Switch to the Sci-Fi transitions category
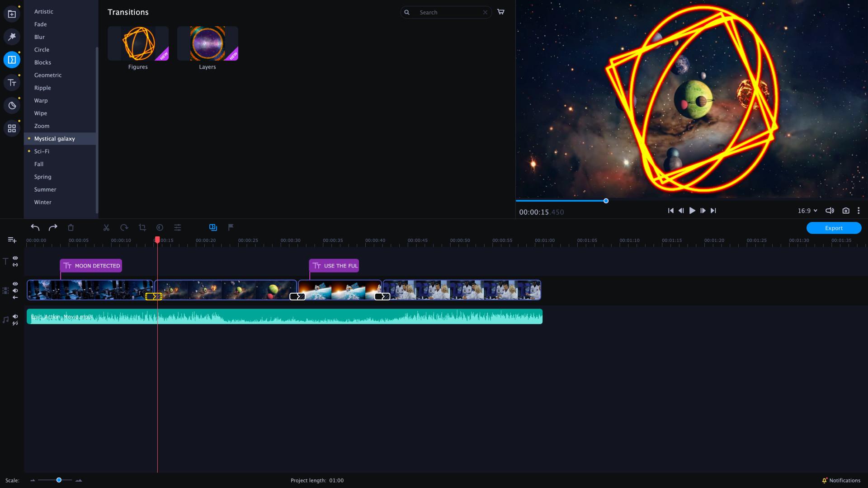The width and height of the screenshot is (868, 488). tap(42, 151)
